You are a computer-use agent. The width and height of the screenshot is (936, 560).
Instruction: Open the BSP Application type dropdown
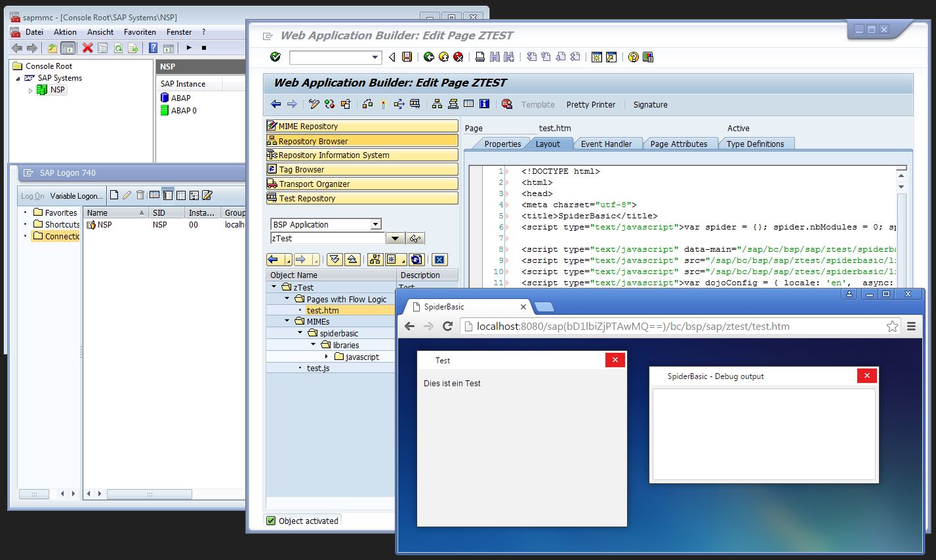click(x=376, y=224)
